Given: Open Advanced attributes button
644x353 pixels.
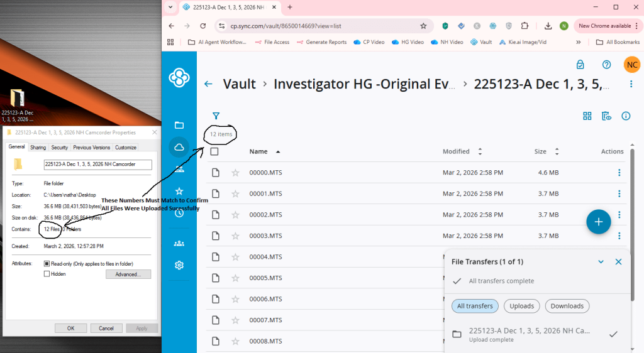Looking at the screenshot, I should (128, 274).
